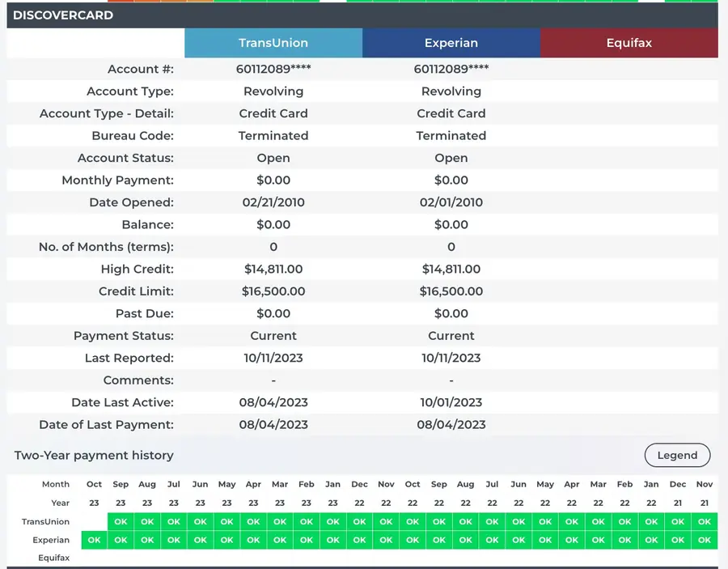Click TransUnion date opened 02/21/2010
The width and height of the screenshot is (728, 569).
pyautogui.click(x=273, y=202)
